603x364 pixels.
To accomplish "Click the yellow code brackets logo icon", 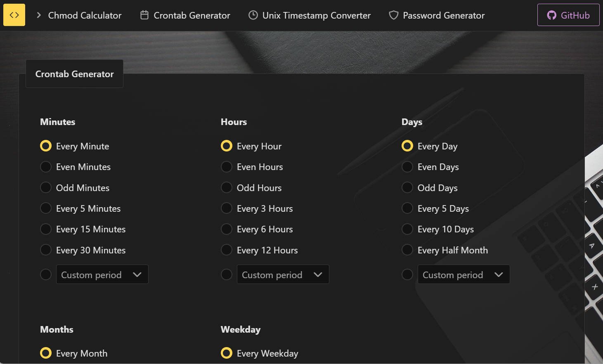I will tap(14, 15).
